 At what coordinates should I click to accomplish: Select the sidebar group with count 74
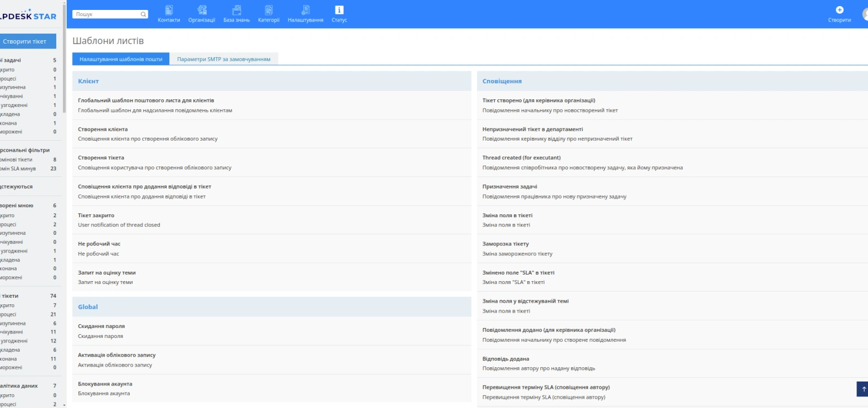(x=29, y=296)
